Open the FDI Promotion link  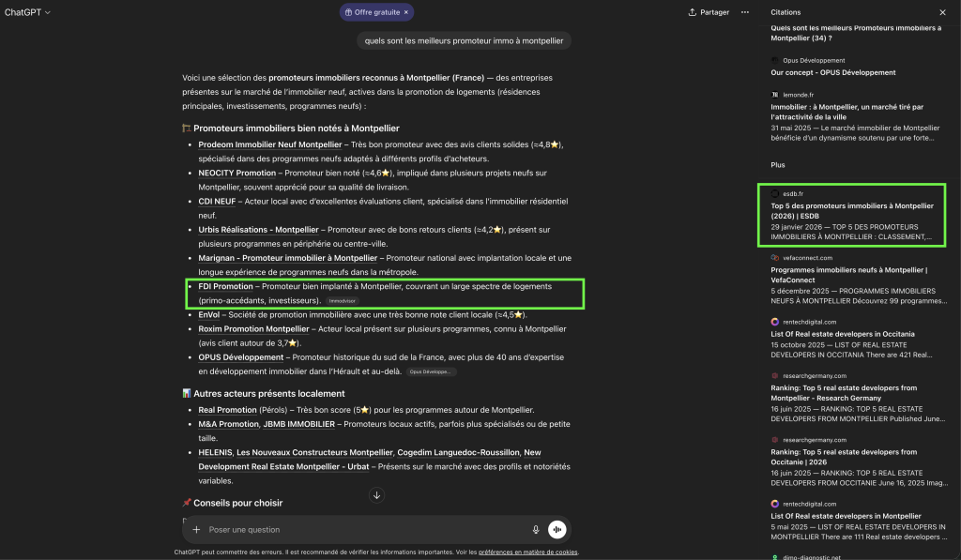tap(225, 286)
